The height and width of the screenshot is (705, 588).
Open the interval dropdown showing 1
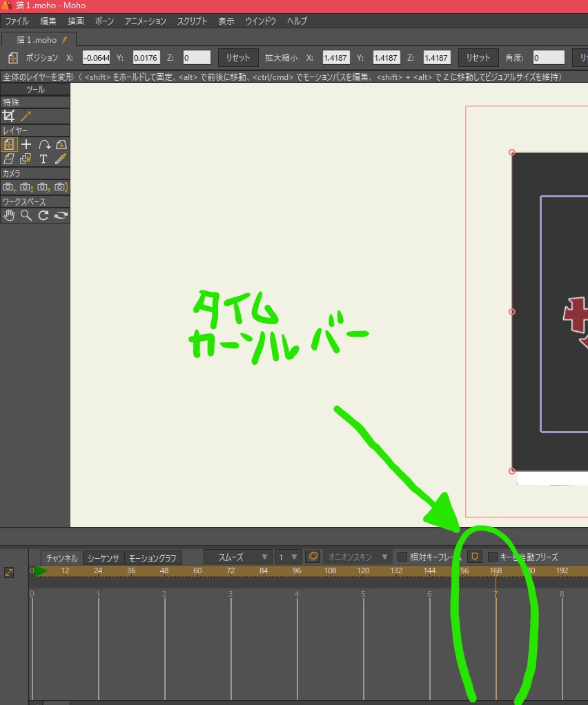click(288, 557)
